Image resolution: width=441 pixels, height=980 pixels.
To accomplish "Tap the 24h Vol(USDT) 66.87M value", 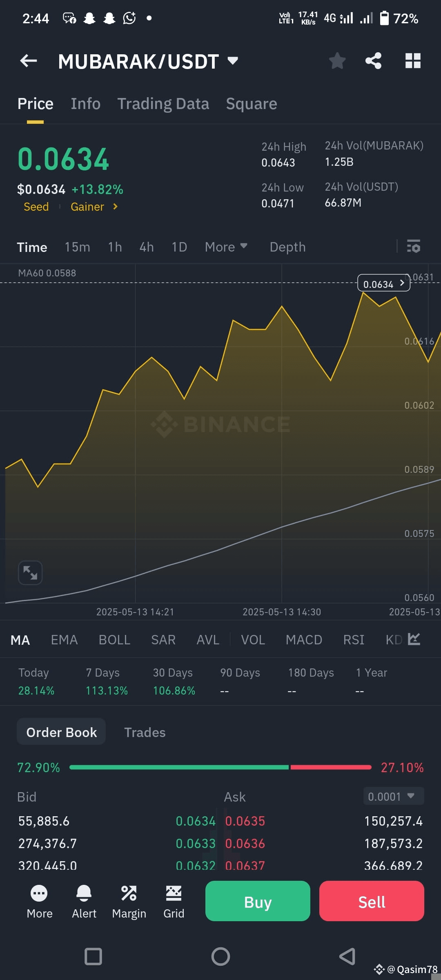I will [343, 203].
